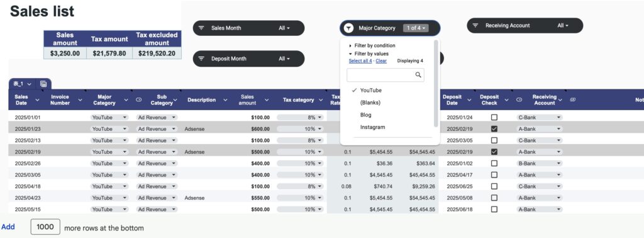This screenshot has width=644, height=238.
Task: Select the (Blanks) filter value
Action: (370, 103)
